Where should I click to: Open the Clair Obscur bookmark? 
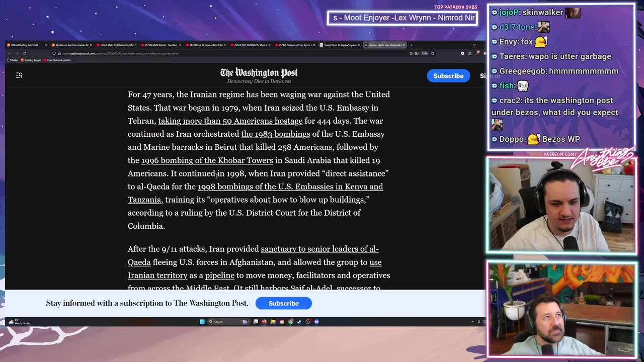click(x=57, y=60)
